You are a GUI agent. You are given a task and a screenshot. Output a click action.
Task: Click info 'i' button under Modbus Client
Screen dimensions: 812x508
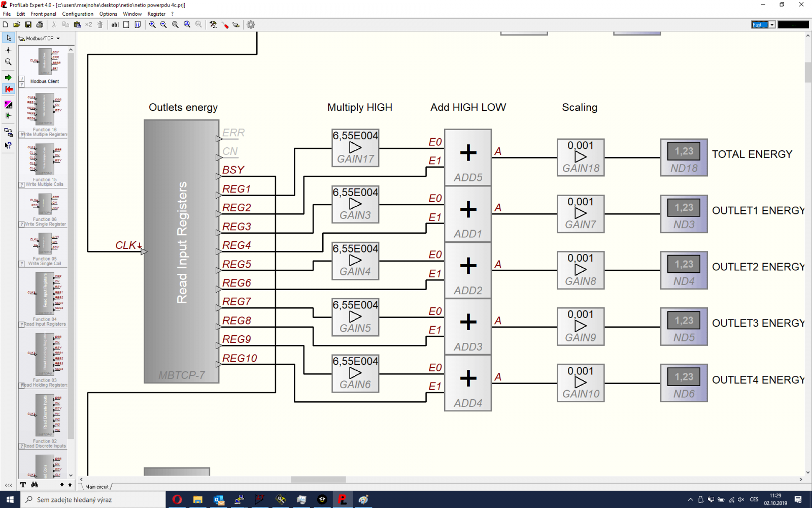[22, 79]
